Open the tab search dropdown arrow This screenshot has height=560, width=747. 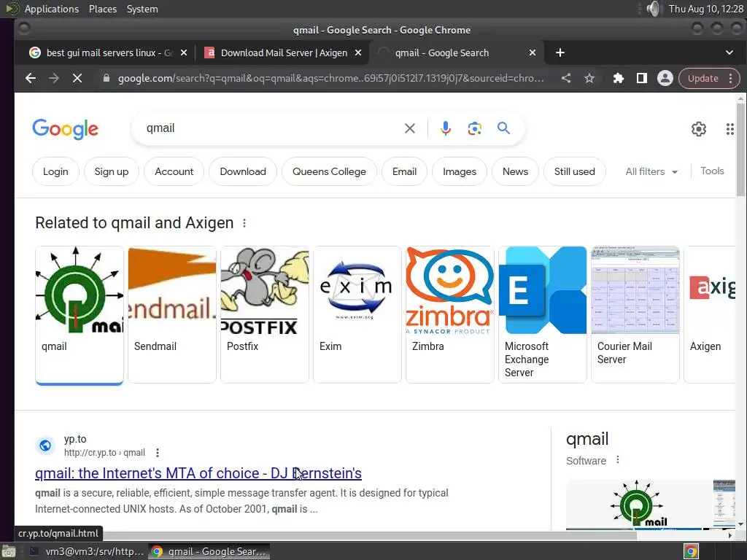[x=729, y=52]
